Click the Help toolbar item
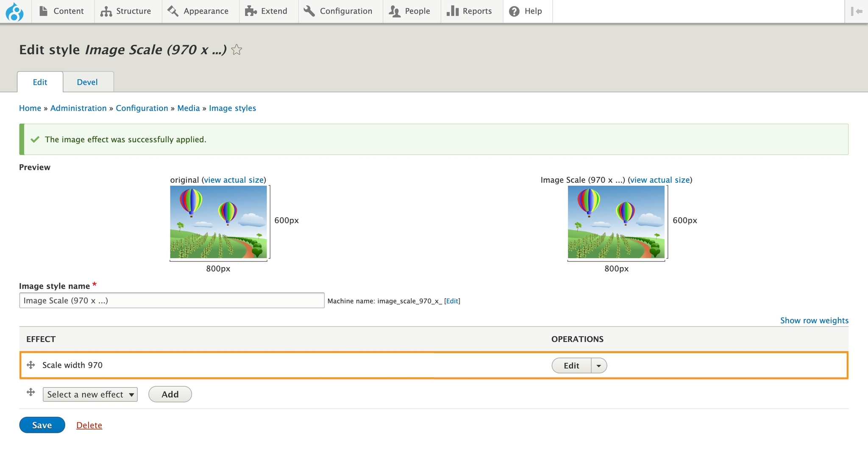Screen dimensions: 868x471 click(x=526, y=11)
